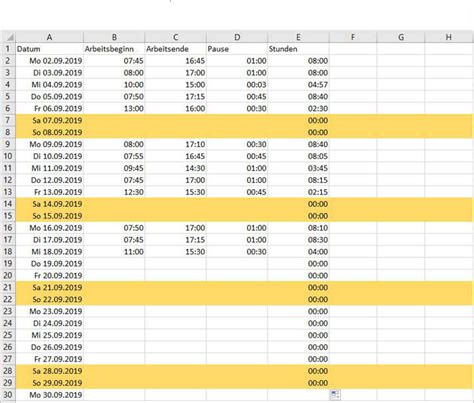
Task: Open the AutoFill options icon below Stunden column
Action: (x=335, y=395)
